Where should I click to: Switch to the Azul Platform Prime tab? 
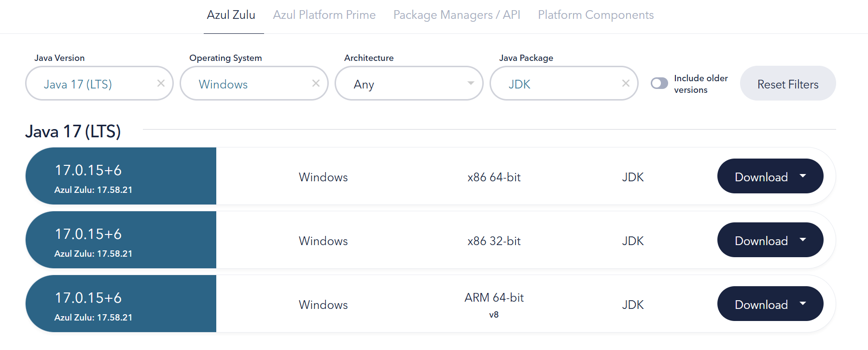(324, 15)
